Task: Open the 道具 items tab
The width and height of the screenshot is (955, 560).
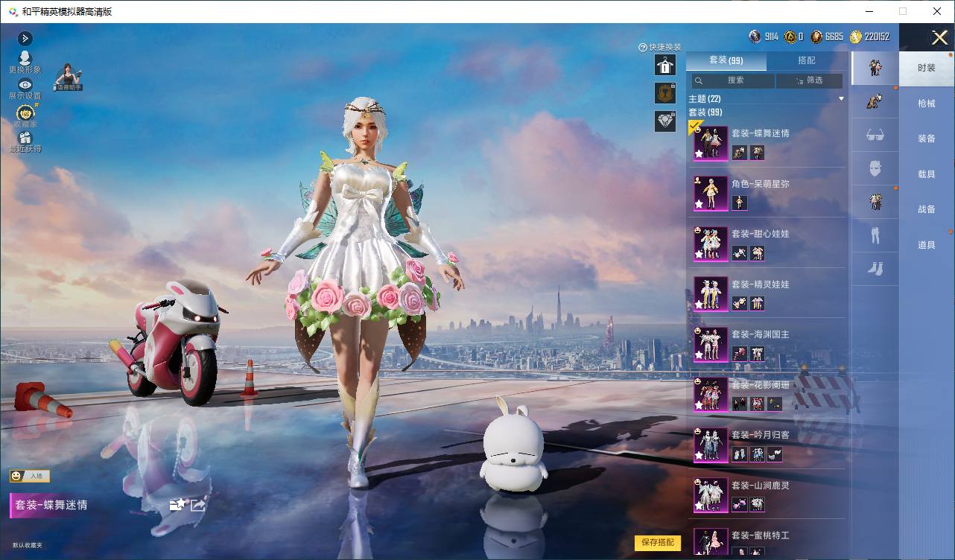Action: [927, 244]
